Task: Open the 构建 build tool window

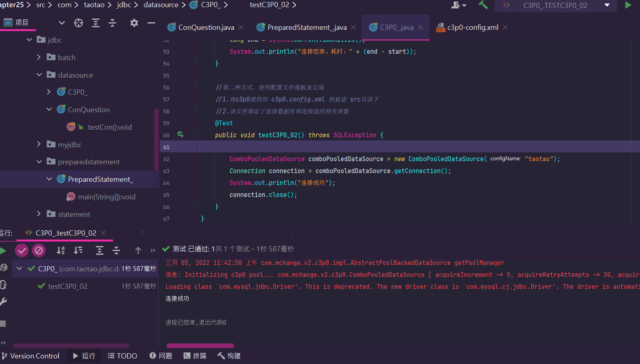Action: [229, 356]
